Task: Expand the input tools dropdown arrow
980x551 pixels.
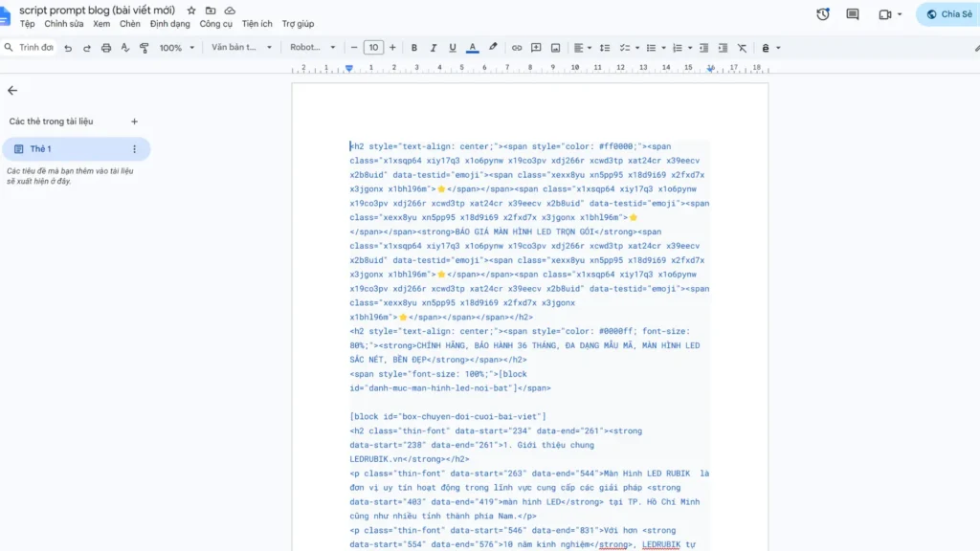Action: click(778, 48)
